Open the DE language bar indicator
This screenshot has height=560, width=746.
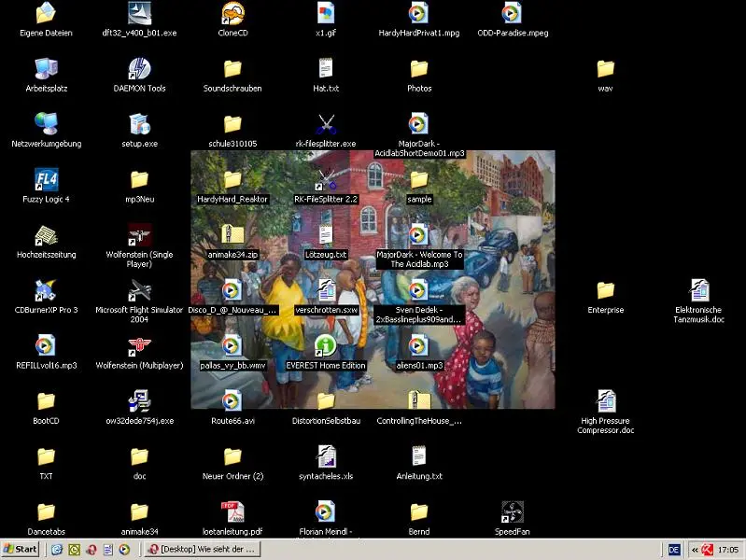pyautogui.click(x=674, y=550)
